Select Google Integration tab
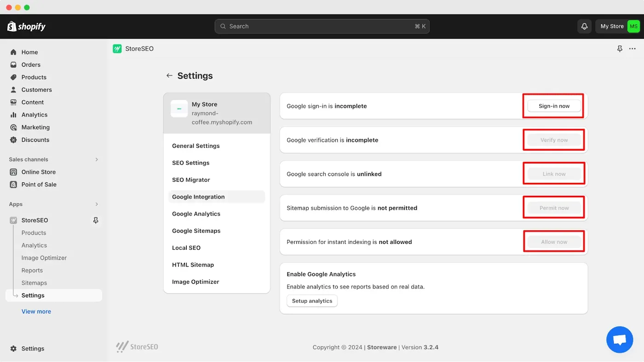This screenshot has height=362, width=644. click(x=217, y=197)
